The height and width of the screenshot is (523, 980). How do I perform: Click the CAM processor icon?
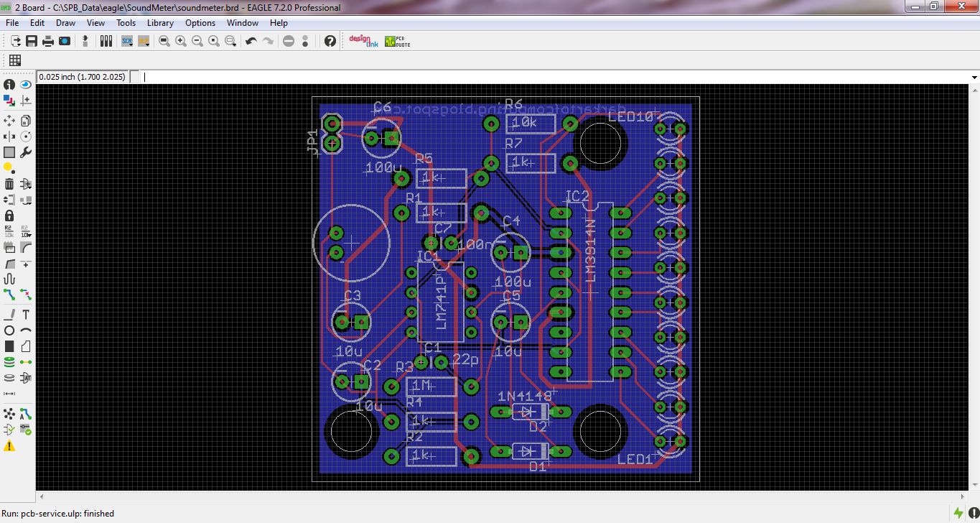(65, 42)
